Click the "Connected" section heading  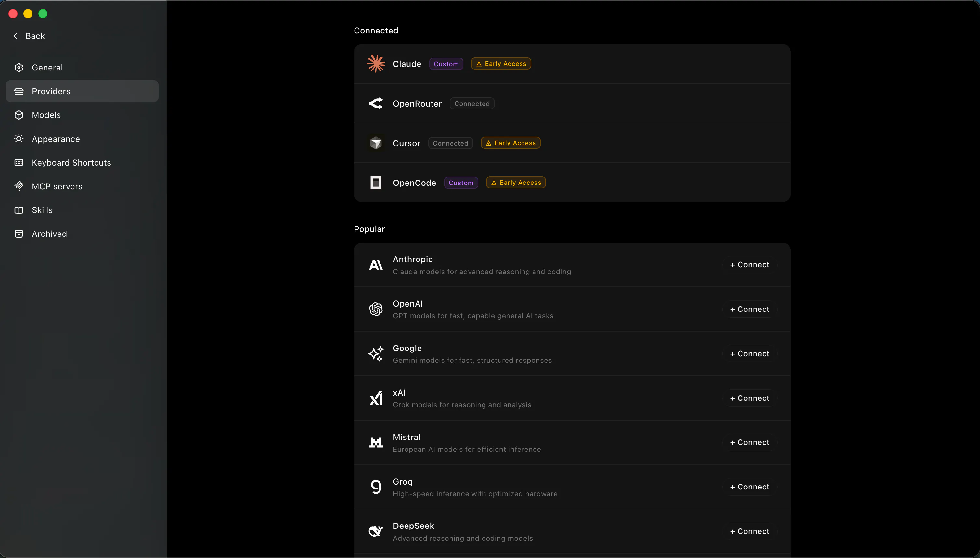(376, 31)
